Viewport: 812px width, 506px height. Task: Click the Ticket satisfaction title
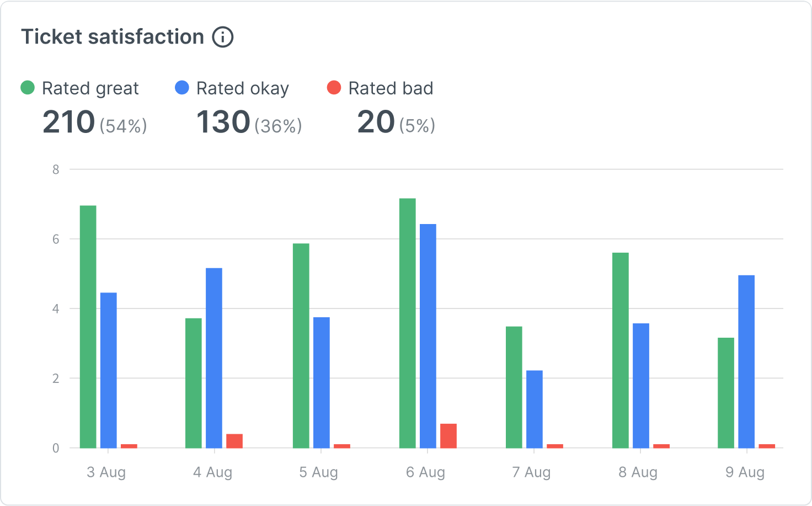click(x=113, y=37)
